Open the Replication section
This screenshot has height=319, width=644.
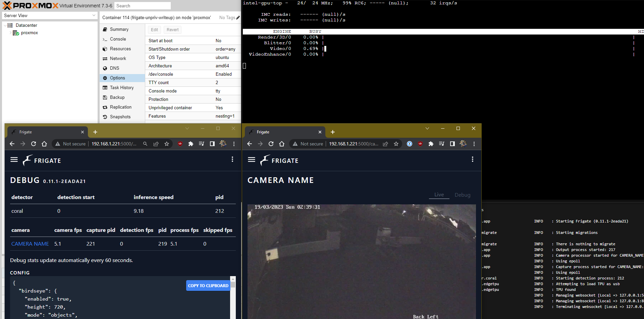tap(122, 107)
